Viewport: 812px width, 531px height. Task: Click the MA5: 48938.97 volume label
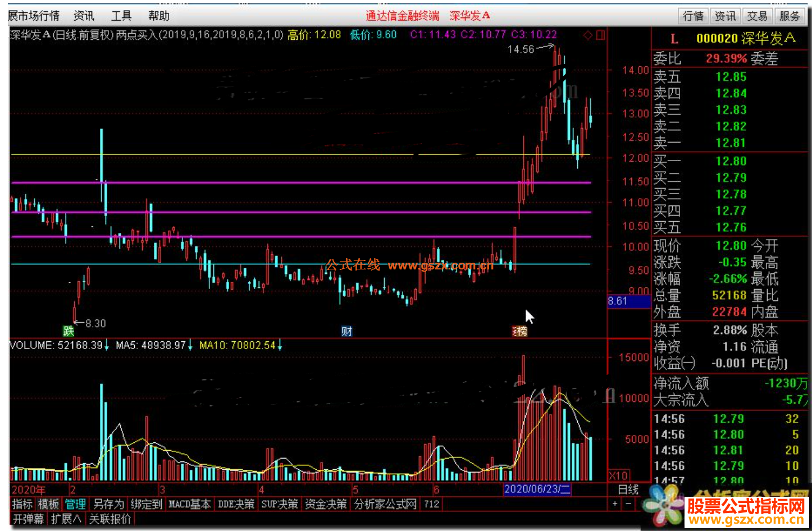coord(150,345)
